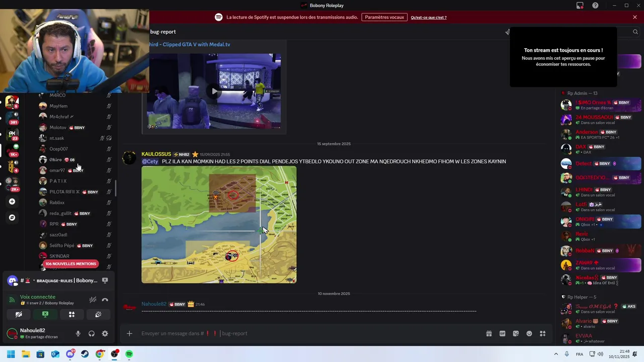Toggle camera in voice panel
This screenshot has width=644, height=362.
19,314
